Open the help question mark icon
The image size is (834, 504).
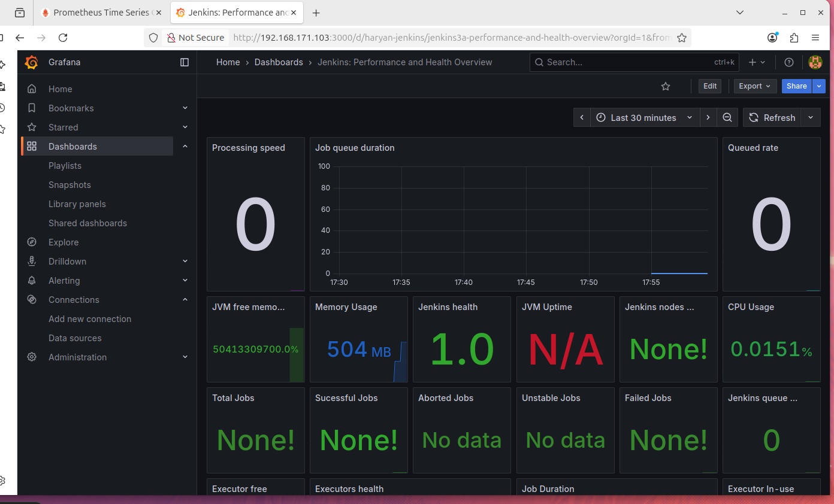(x=789, y=62)
